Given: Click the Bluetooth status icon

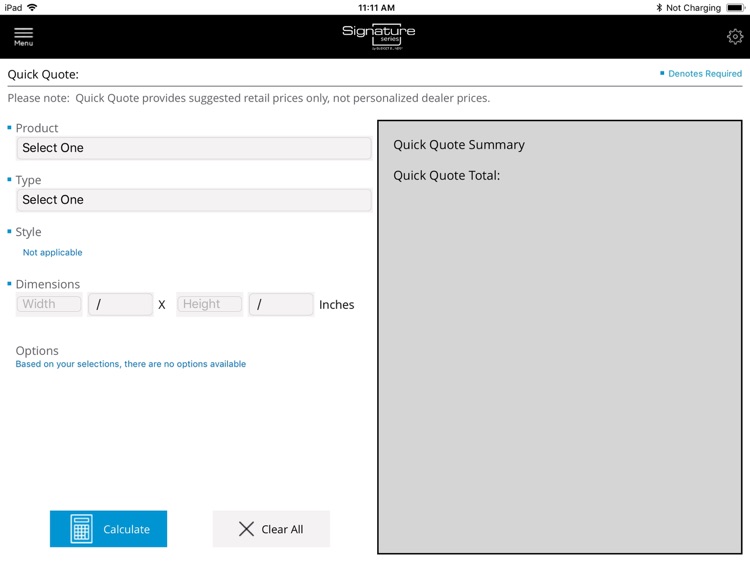Looking at the screenshot, I should point(659,8).
